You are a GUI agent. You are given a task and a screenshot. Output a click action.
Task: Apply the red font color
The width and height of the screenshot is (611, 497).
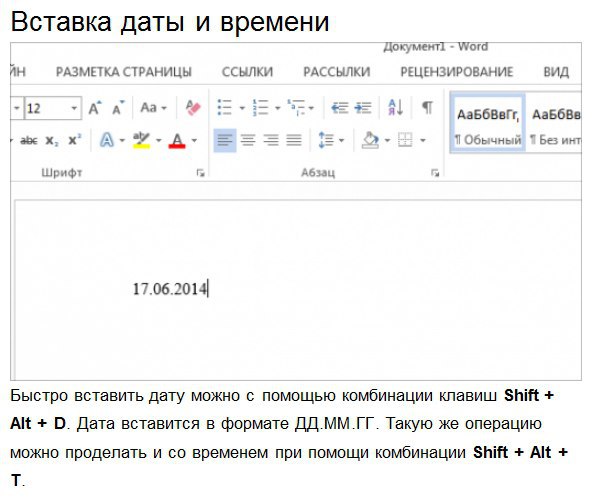click(x=177, y=141)
